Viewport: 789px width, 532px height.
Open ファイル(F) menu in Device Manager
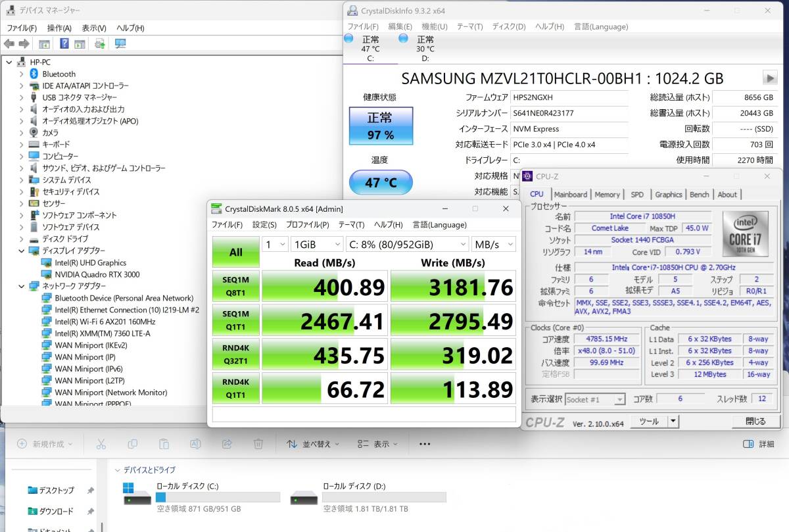click(22, 28)
